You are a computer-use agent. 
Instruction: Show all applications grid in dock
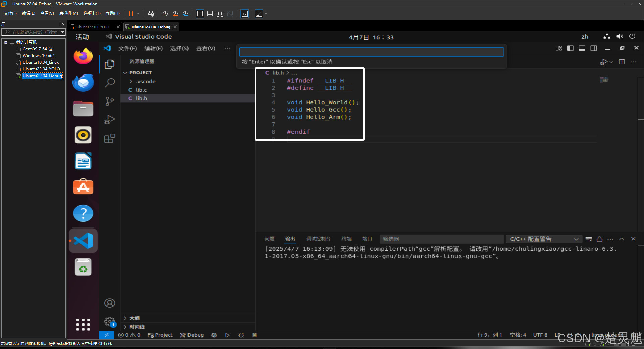point(83,325)
